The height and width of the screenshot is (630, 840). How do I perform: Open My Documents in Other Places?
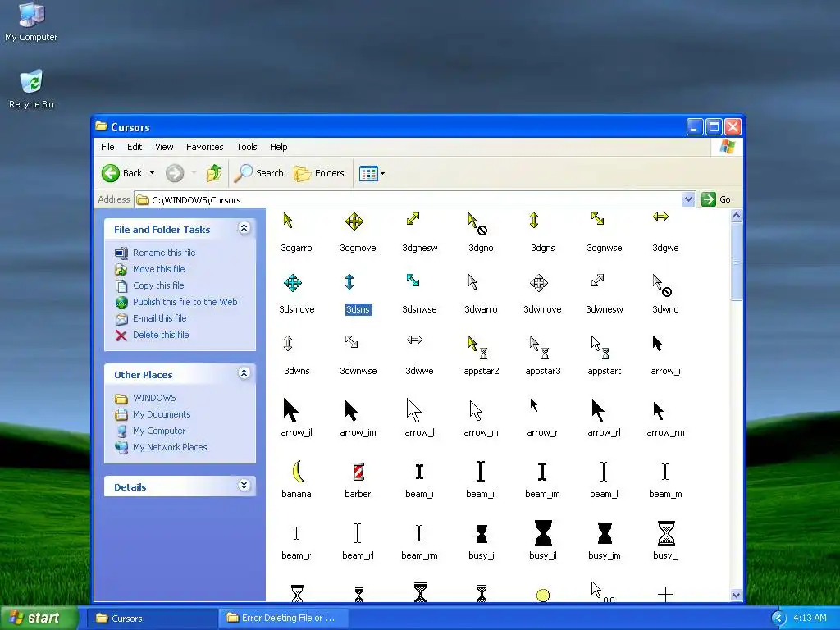pyautogui.click(x=162, y=414)
